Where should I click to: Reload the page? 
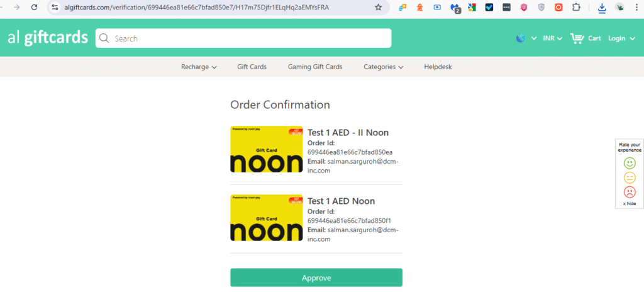[34, 8]
